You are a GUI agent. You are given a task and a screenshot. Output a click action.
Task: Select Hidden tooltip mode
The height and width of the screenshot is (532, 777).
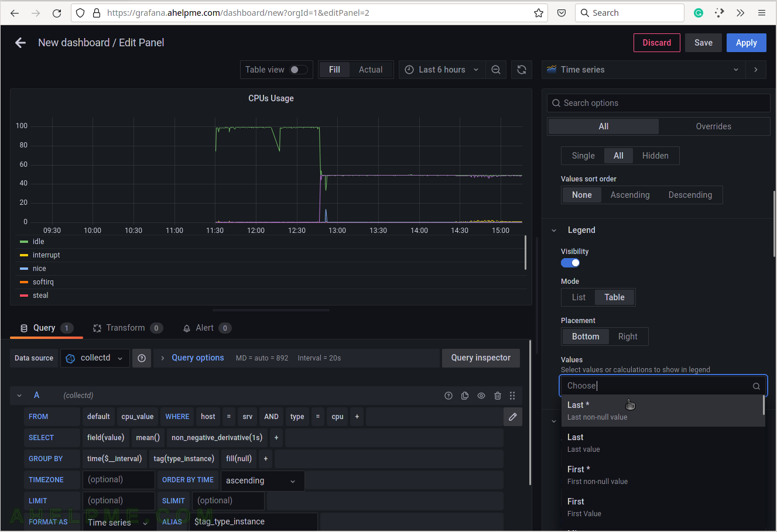tap(655, 156)
